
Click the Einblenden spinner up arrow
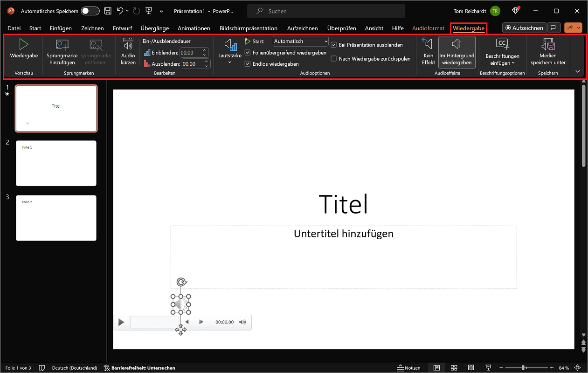(x=204, y=50)
